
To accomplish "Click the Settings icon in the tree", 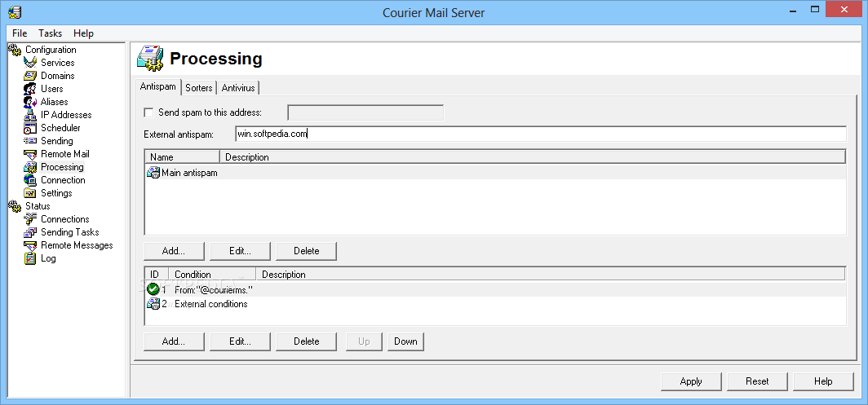I will pyautogui.click(x=30, y=193).
